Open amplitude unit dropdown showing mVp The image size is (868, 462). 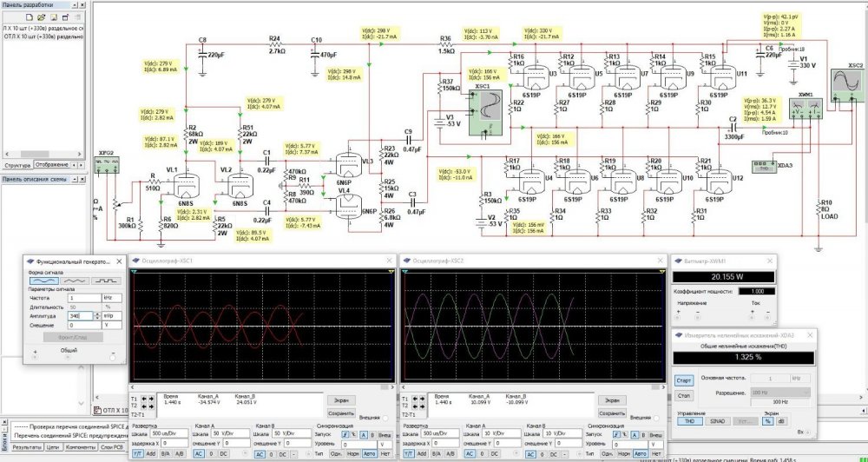109,315
